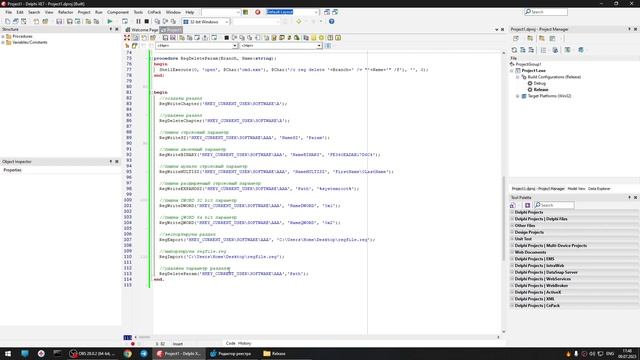
Task: Open the Project menu
Action: pyautogui.click(x=84, y=12)
